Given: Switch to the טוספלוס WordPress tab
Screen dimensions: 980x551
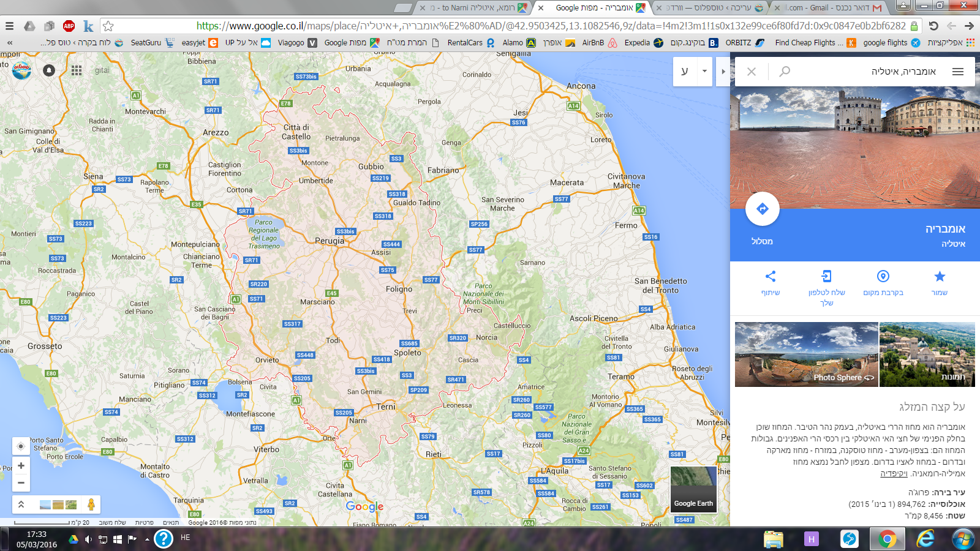Looking at the screenshot, I should click(x=710, y=8).
